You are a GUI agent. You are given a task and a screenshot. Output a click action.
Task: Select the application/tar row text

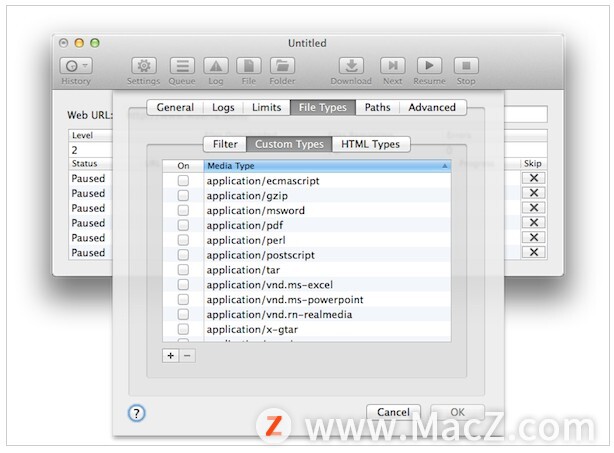pos(243,270)
